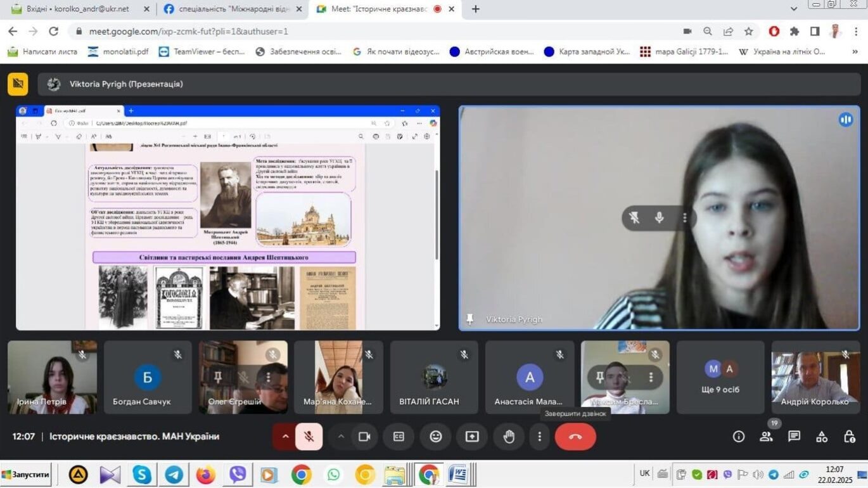Viewport: 868px width, 488px height.
Task: Raise your hand in the meeting
Action: coord(509,437)
